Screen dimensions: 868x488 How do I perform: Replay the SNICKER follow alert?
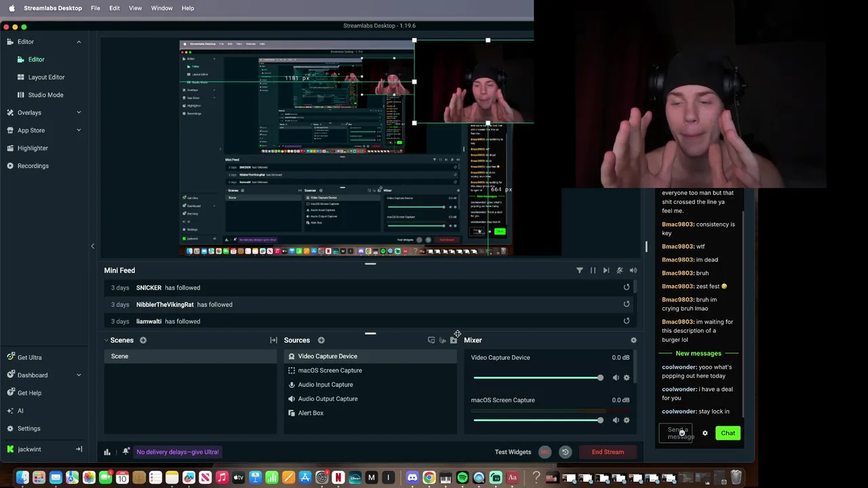tap(627, 287)
